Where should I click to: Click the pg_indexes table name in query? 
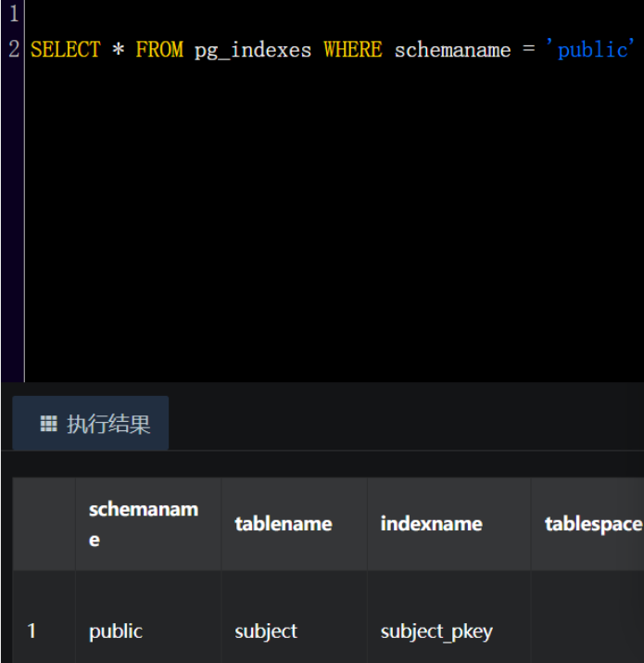[253, 50]
